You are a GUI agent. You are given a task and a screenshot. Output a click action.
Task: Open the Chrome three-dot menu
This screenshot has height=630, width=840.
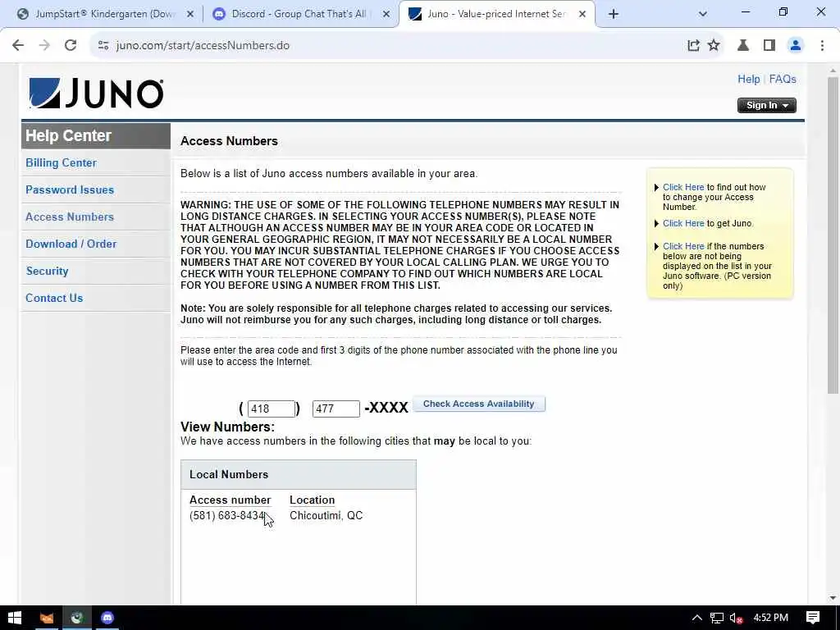coord(822,46)
